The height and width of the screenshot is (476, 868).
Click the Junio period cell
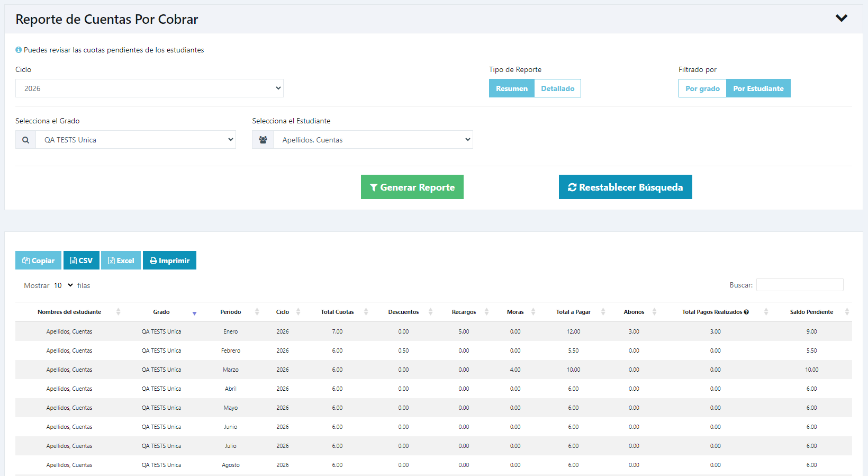(x=231, y=427)
